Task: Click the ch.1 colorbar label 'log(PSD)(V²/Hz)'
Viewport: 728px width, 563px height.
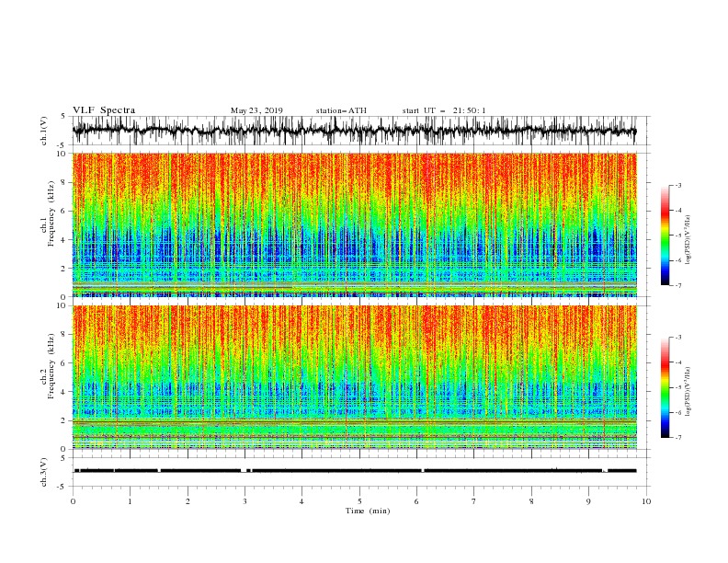Action: point(688,240)
